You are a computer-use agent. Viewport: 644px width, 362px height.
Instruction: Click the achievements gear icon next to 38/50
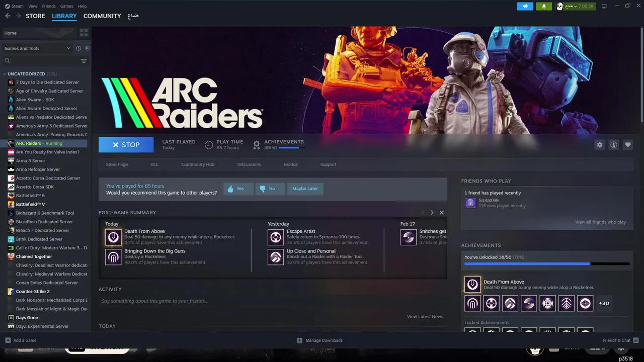coord(257,145)
